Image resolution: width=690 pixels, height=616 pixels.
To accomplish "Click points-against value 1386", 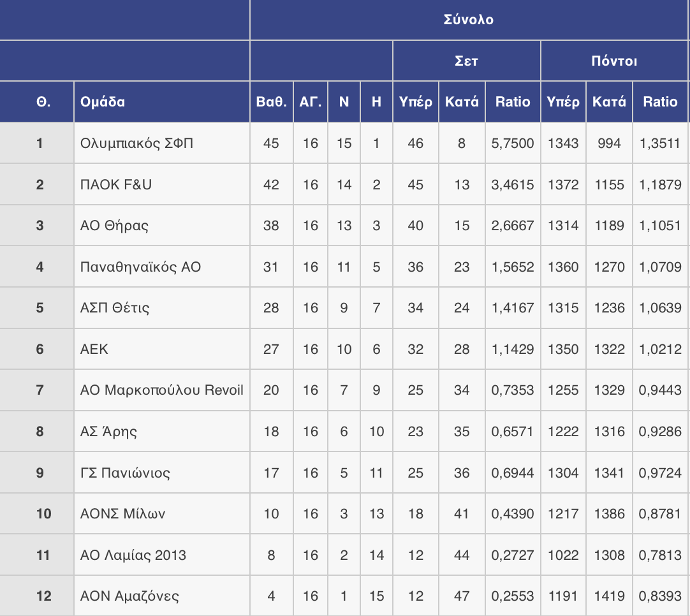I will (610, 513).
